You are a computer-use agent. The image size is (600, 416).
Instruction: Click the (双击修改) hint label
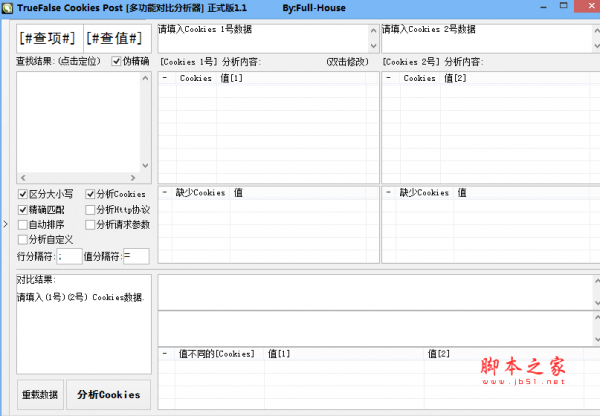[348, 62]
